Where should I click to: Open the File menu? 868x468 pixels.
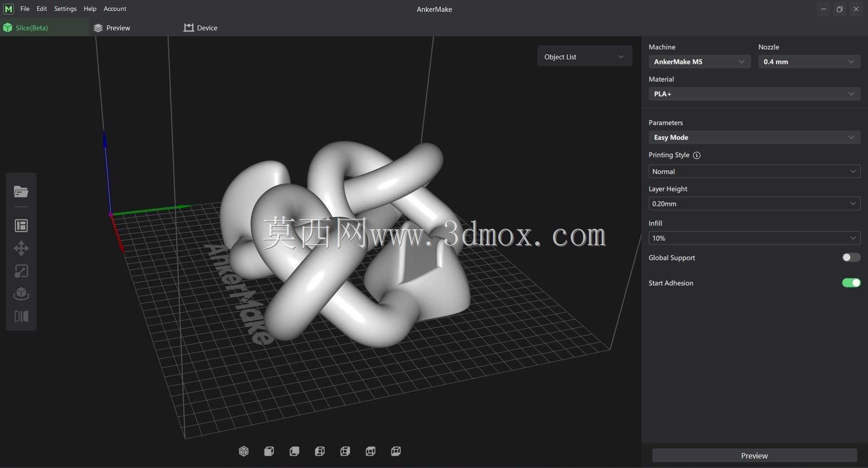coord(25,9)
